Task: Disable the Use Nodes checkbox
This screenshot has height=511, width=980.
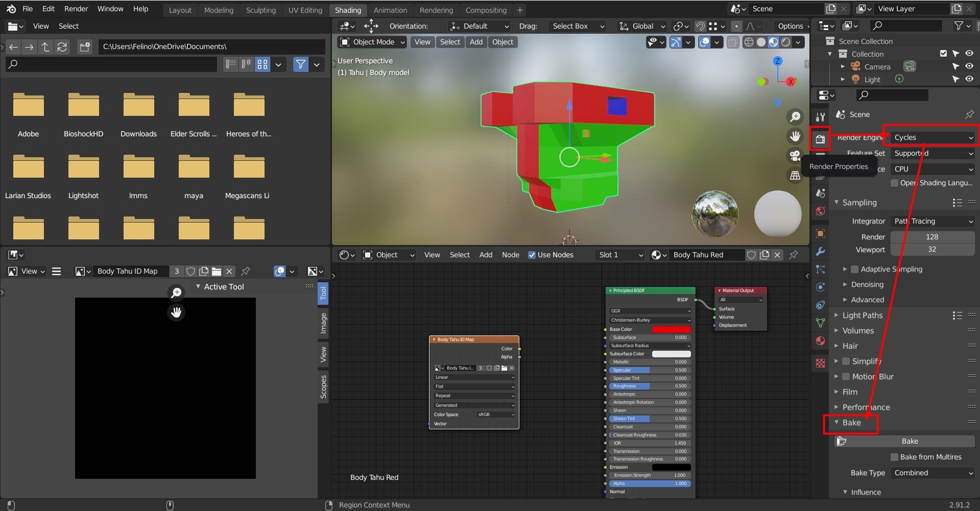Action: (532, 255)
